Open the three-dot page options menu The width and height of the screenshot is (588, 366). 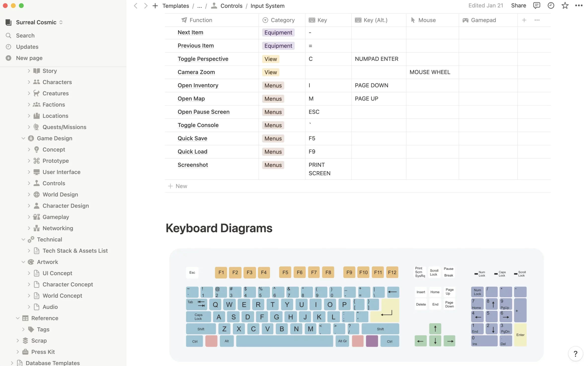click(x=579, y=5)
